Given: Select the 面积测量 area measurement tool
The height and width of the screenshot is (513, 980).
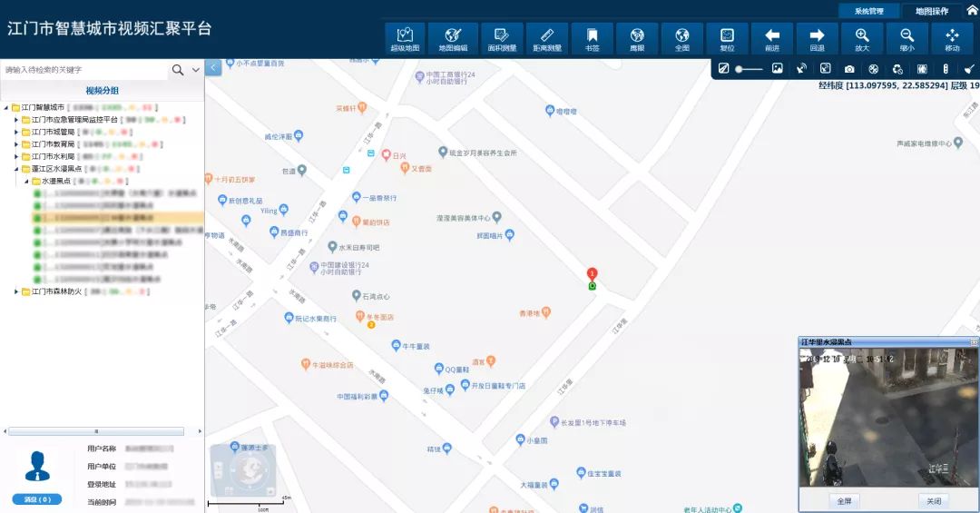Looking at the screenshot, I should point(501,38).
